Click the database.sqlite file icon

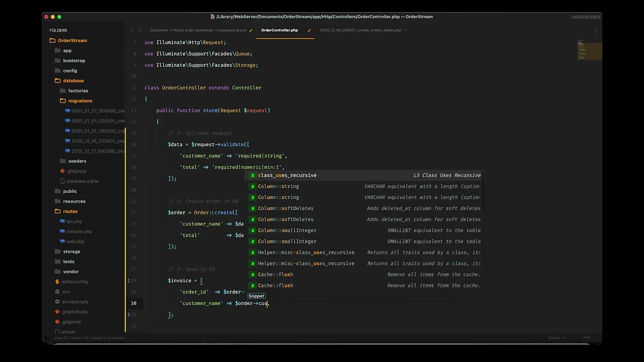62,181
